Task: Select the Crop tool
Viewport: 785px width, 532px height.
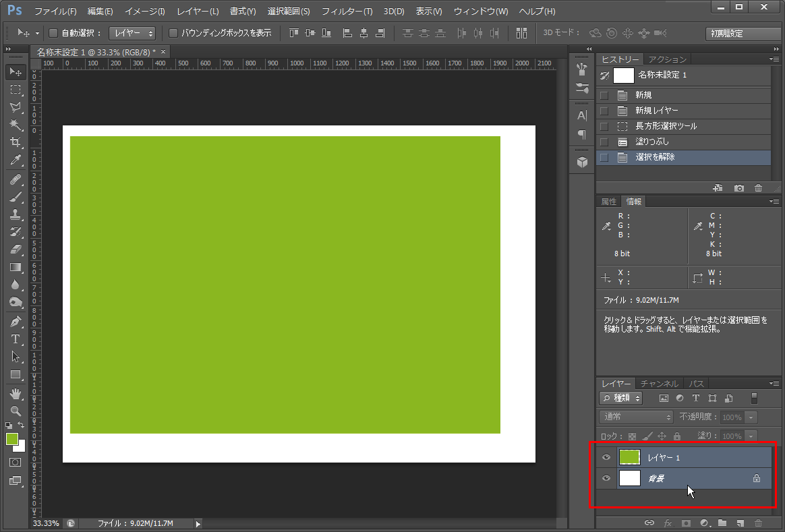Action: (x=16, y=142)
